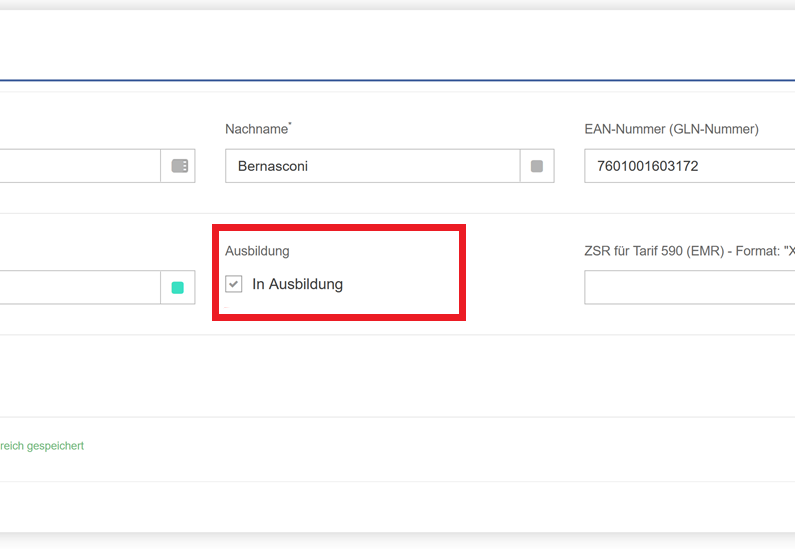
Task: Click the card icon beside the top-left field
Action: click(179, 166)
